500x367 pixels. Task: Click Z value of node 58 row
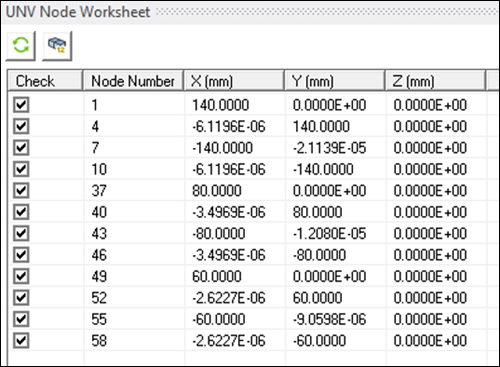click(x=430, y=341)
